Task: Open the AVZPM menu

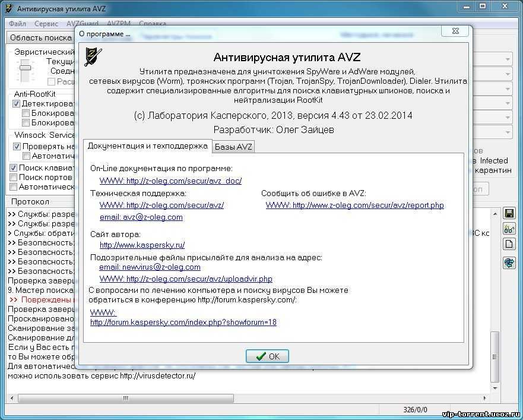Action: [x=118, y=24]
